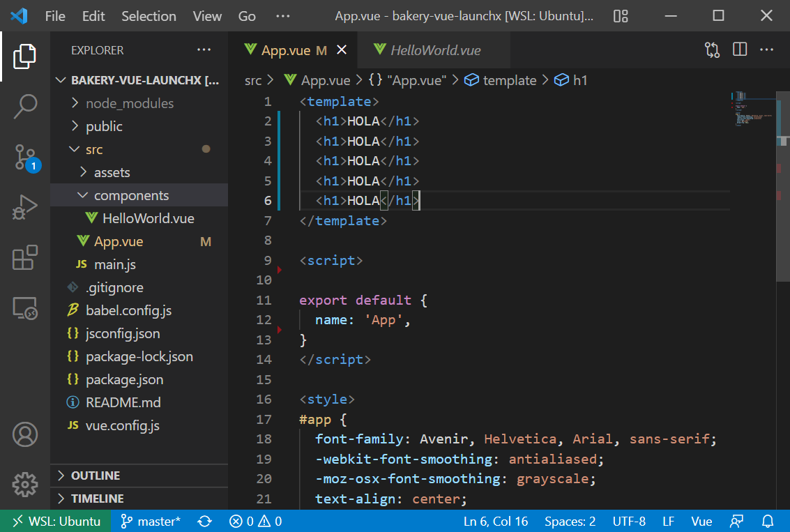Open Problems panel via errors and warnings count
The width and height of the screenshot is (790, 532).
click(x=255, y=521)
